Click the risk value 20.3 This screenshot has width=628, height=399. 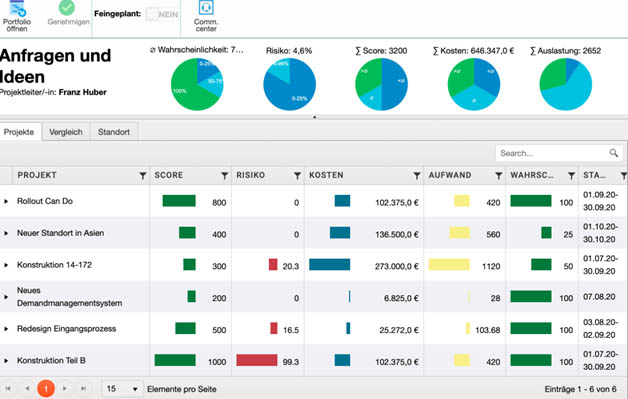(291, 266)
